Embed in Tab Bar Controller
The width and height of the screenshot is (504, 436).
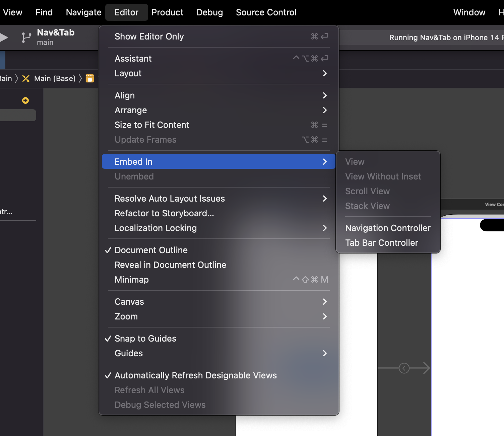pos(388,243)
